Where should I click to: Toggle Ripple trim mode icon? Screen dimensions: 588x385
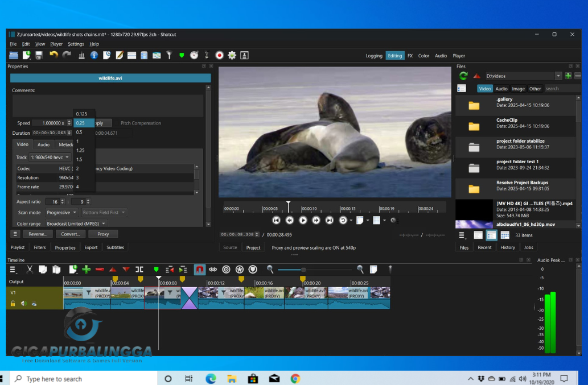point(226,270)
